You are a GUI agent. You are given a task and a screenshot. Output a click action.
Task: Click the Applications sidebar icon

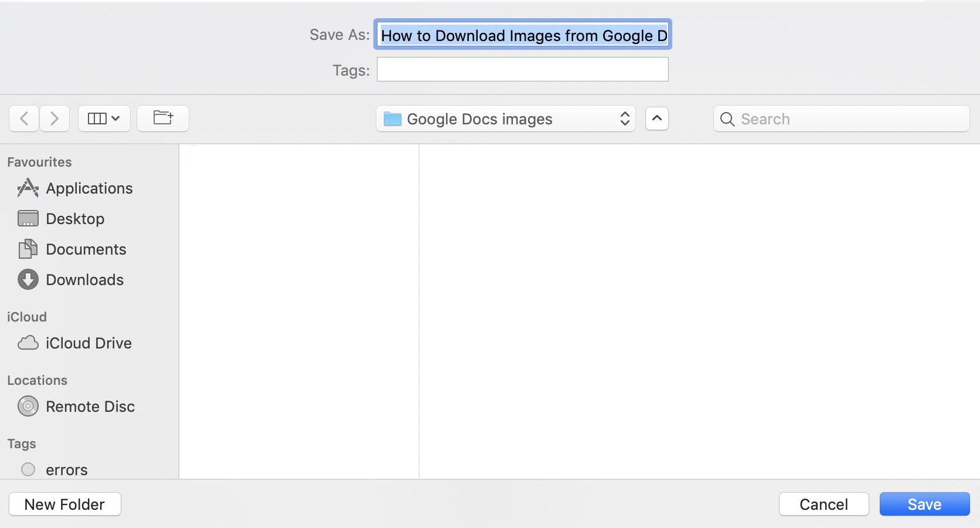(x=28, y=188)
